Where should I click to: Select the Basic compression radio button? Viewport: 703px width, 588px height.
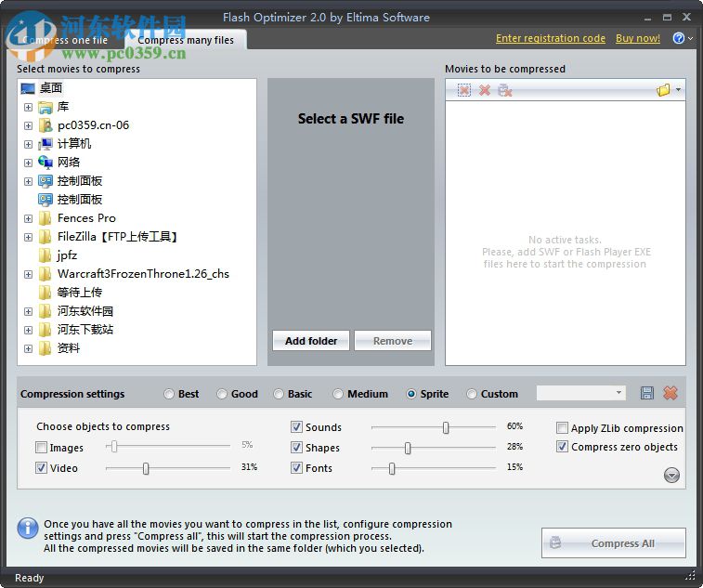(279, 394)
